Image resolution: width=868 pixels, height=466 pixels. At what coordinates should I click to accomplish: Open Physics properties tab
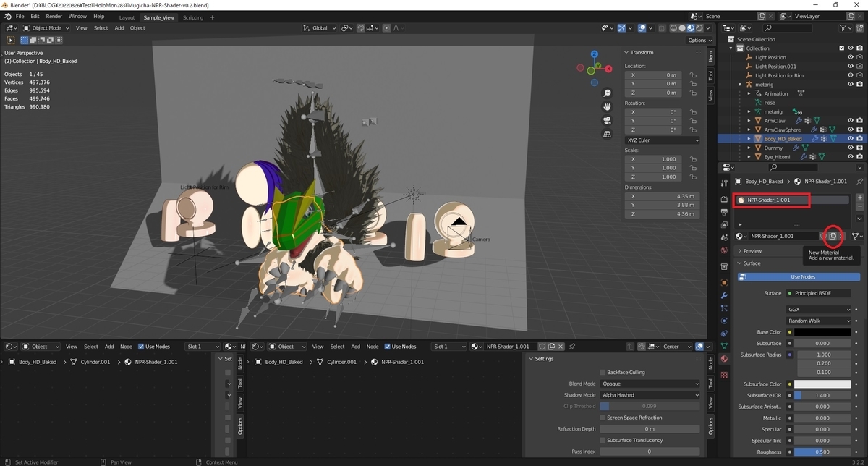point(724,321)
